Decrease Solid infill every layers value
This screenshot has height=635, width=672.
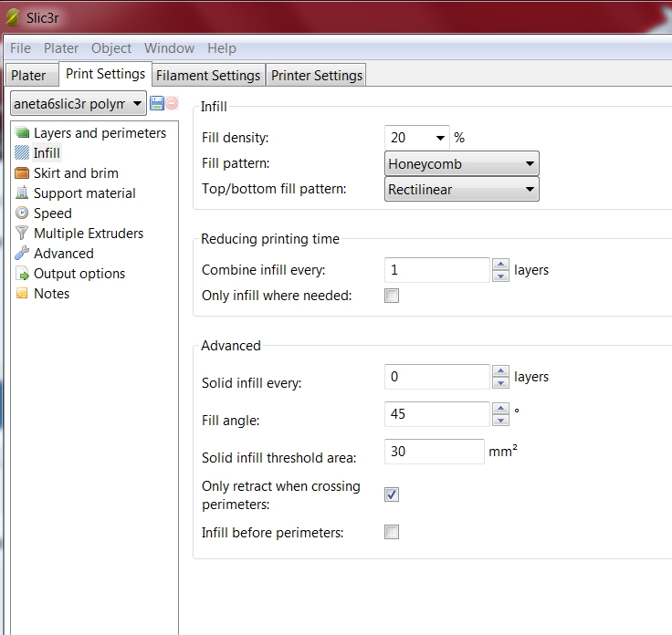point(500,383)
